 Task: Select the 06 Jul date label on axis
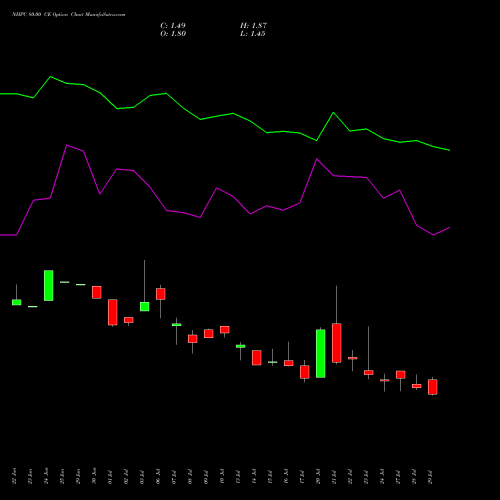pos(158,476)
